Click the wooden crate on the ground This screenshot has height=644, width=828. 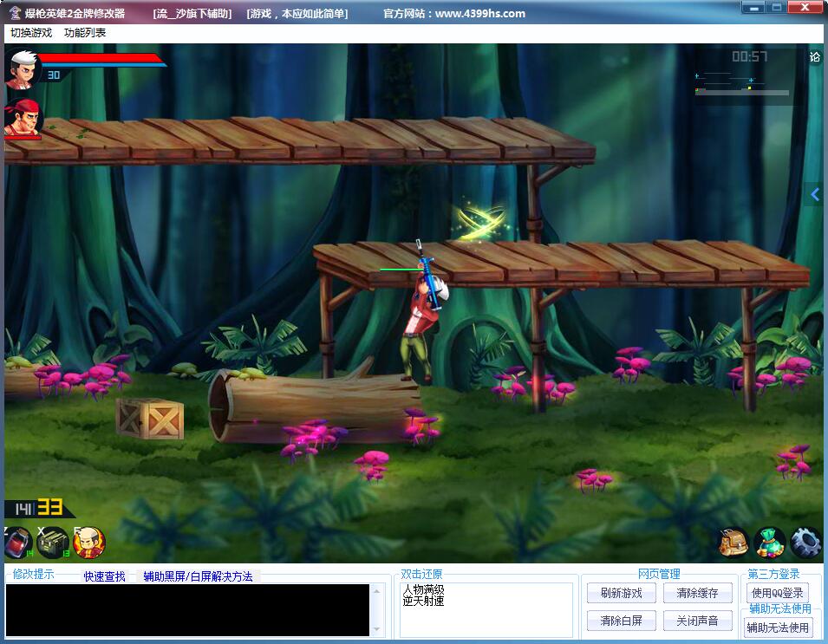[150, 419]
